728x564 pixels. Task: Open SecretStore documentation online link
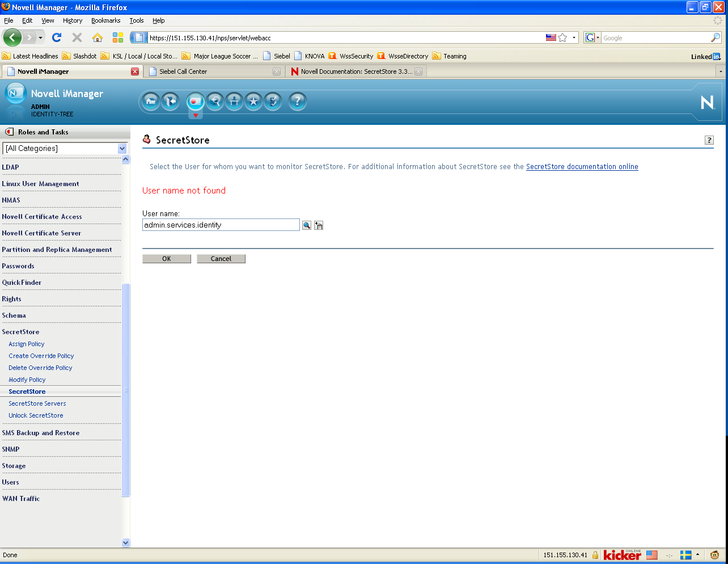click(582, 167)
